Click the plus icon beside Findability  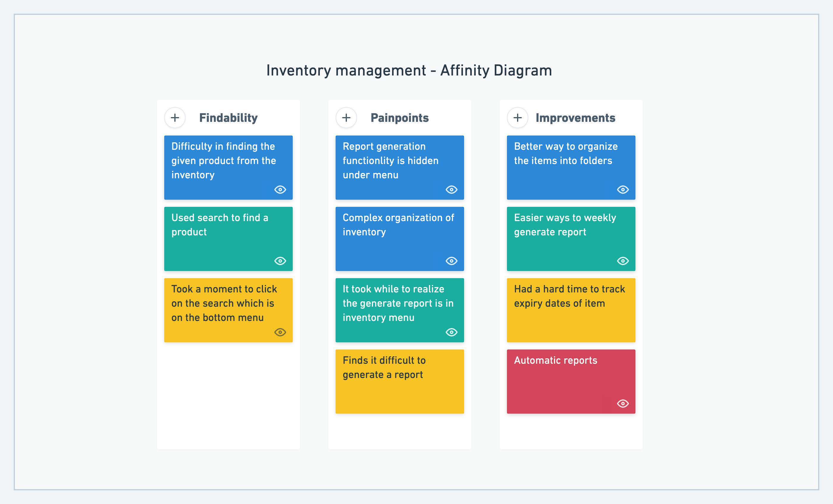point(175,118)
